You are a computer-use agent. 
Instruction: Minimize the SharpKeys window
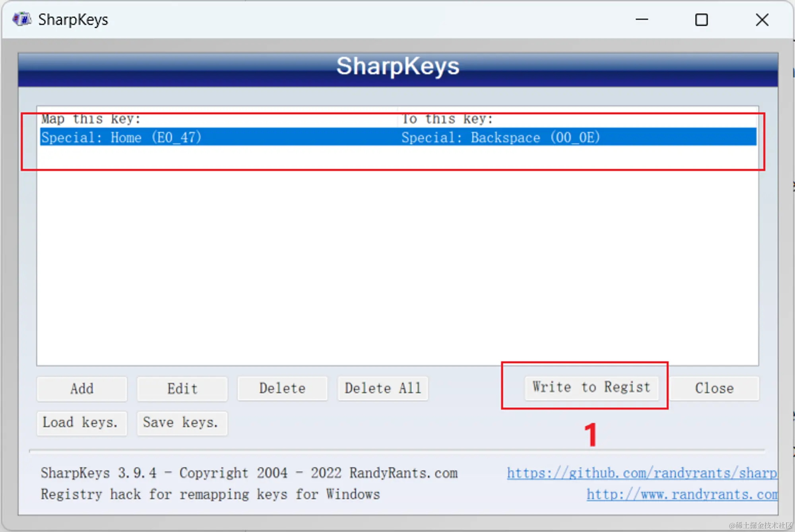pos(642,19)
